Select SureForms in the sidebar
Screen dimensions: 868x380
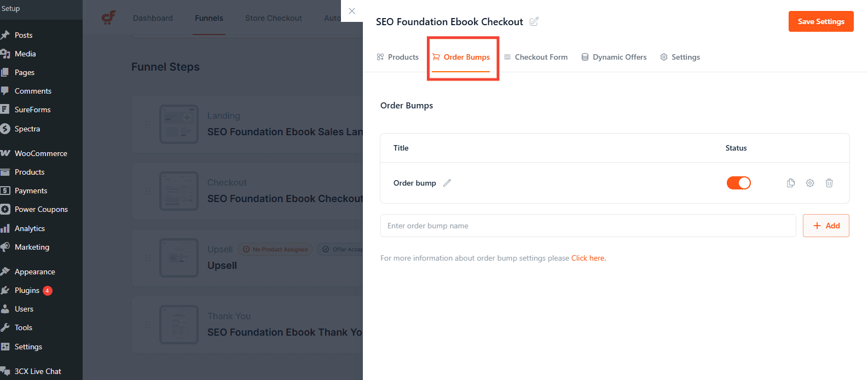pos(32,109)
